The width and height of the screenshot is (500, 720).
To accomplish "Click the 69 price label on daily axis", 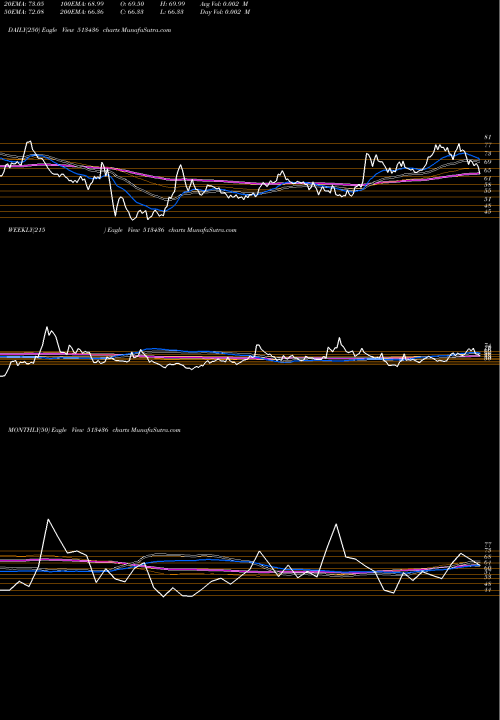I will point(488,162).
